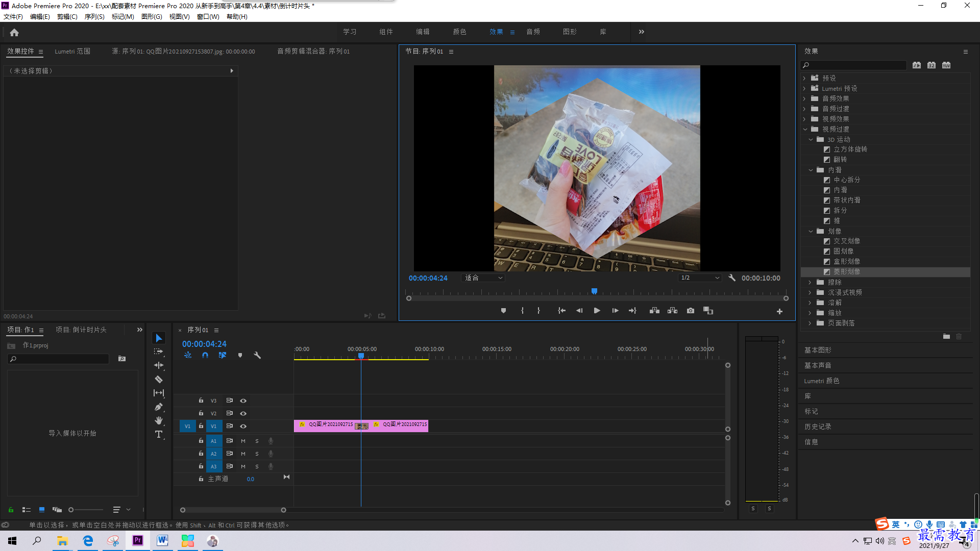This screenshot has height=551, width=980.
Task: Select the Slip tool
Action: point(159,393)
